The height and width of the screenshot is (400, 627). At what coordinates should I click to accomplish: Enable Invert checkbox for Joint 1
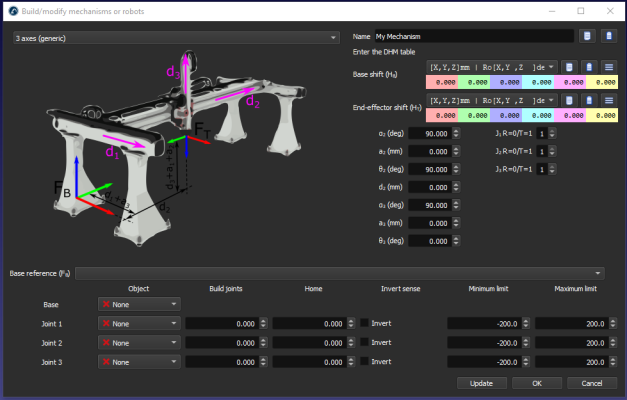[364, 323]
